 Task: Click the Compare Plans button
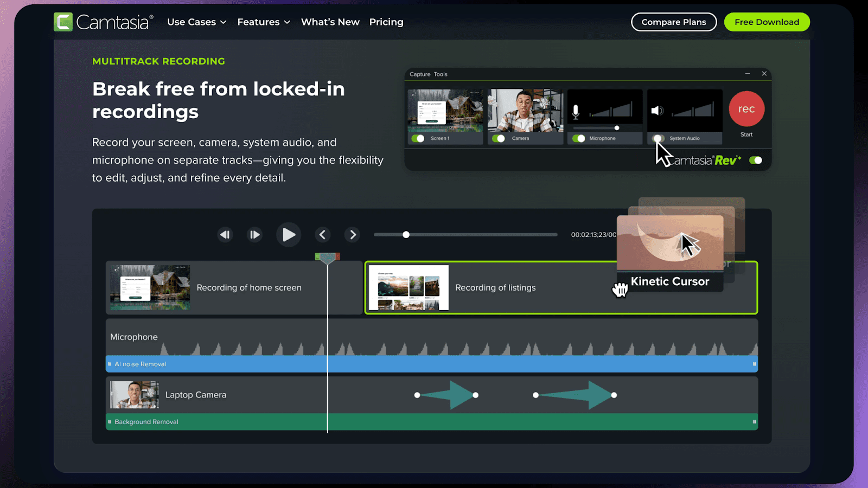[x=674, y=22]
